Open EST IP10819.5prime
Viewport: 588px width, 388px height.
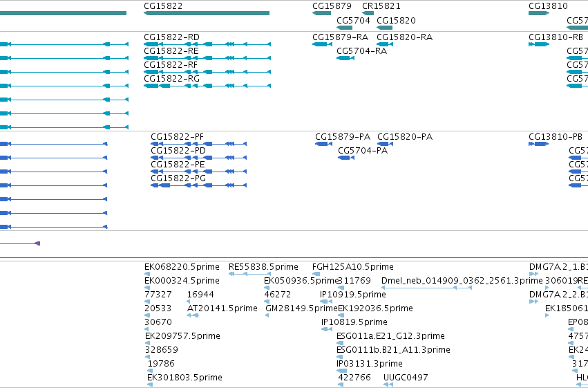click(354, 322)
